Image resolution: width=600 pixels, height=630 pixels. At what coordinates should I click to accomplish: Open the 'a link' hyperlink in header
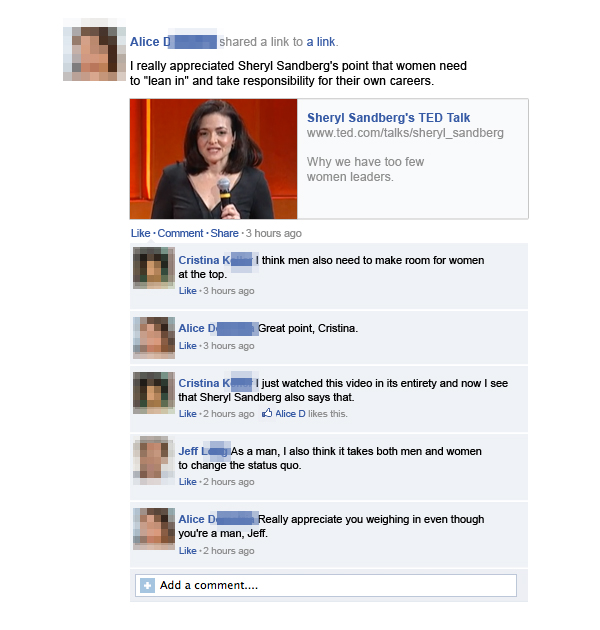click(321, 42)
